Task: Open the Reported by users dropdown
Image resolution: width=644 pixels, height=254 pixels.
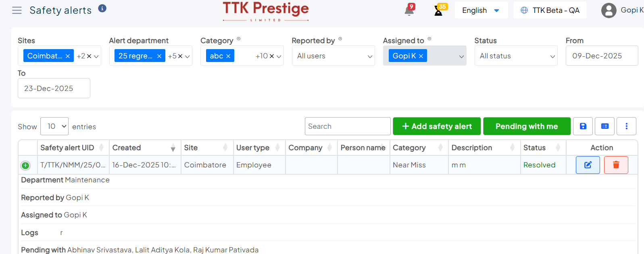Action: [x=333, y=56]
